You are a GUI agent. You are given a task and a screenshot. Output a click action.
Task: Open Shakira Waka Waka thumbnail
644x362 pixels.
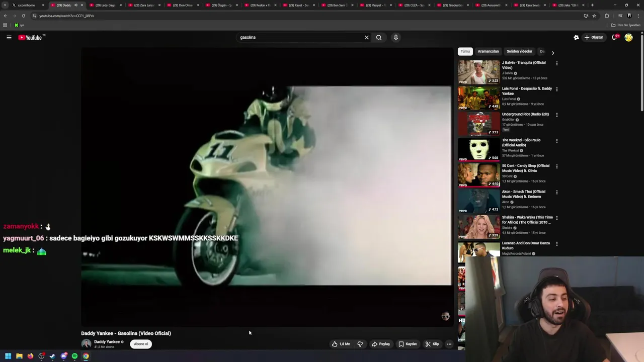[x=478, y=227]
